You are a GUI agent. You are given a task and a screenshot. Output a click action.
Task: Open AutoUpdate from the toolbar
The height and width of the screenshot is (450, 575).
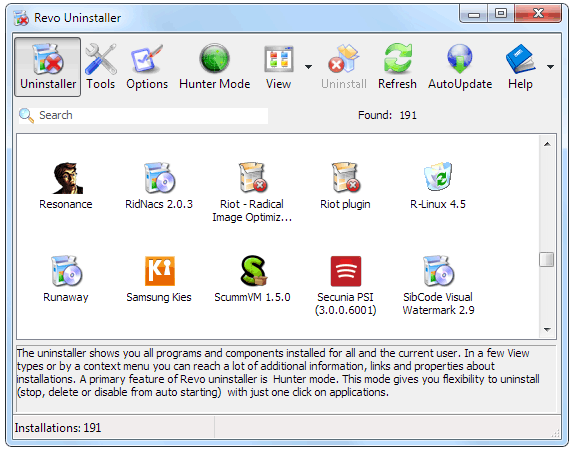tap(460, 67)
